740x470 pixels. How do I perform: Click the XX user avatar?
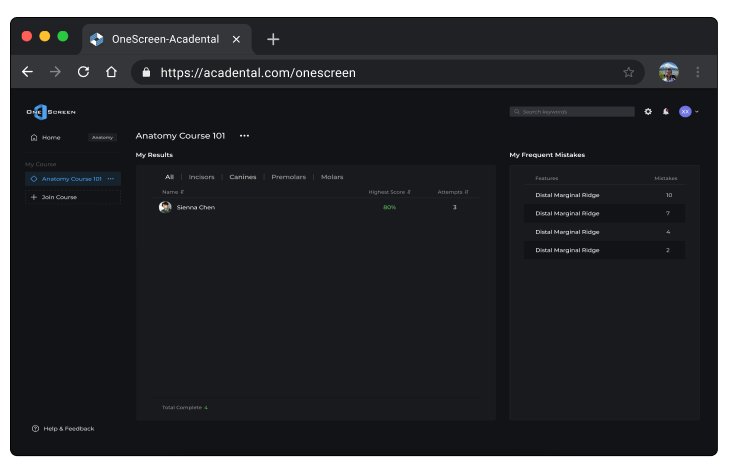[x=686, y=112]
